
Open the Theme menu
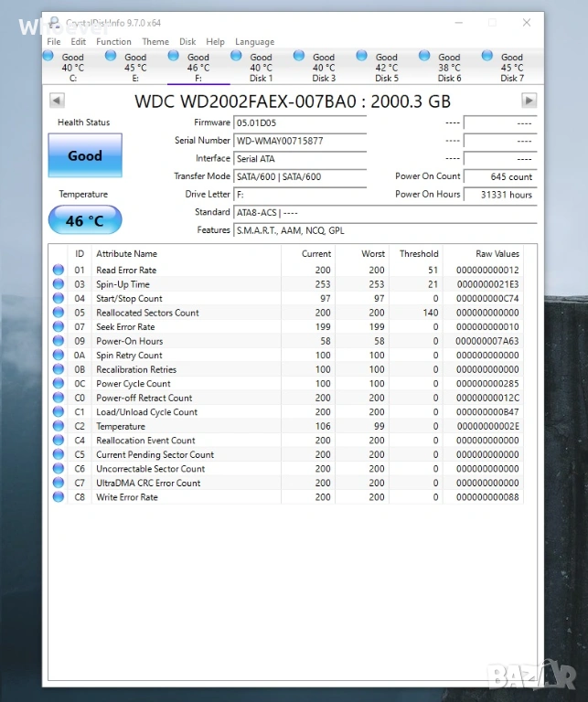coord(155,41)
